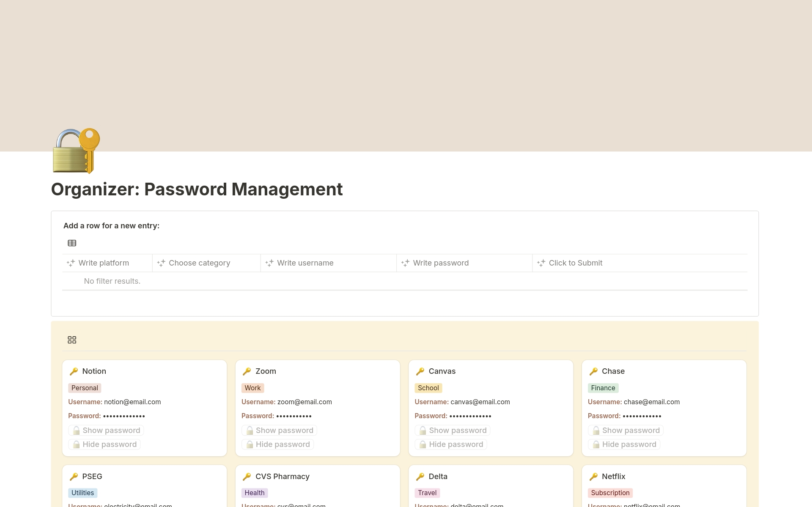Click the lock icon on Zoom's Hide password
Screen dimensions: 812x507
point(250,444)
